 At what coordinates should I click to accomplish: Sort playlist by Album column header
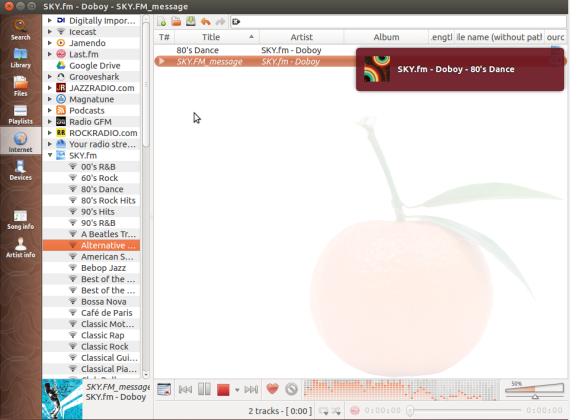pyautogui.click(x=386, y=37)
